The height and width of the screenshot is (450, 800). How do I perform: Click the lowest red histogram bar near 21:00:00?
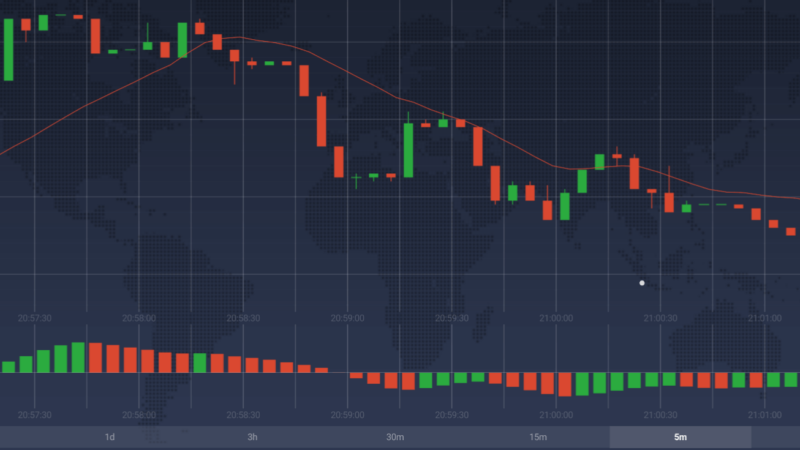click(x=564, y=385)
